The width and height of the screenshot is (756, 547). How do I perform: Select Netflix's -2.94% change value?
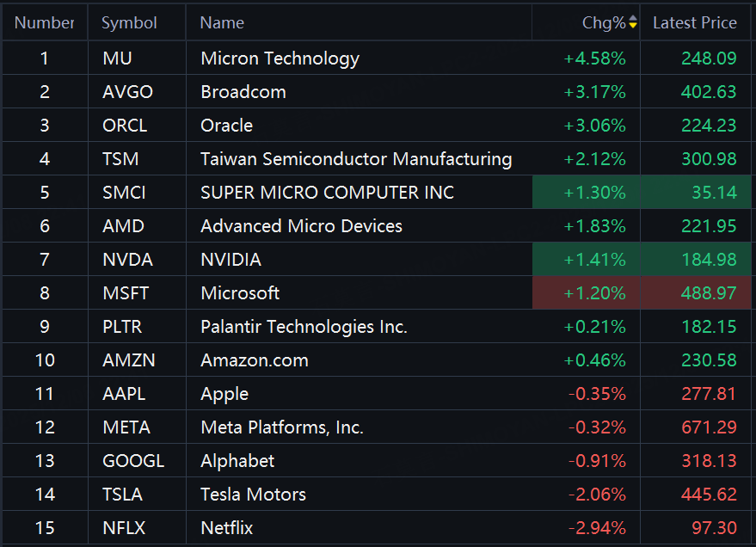click(596, 528)
